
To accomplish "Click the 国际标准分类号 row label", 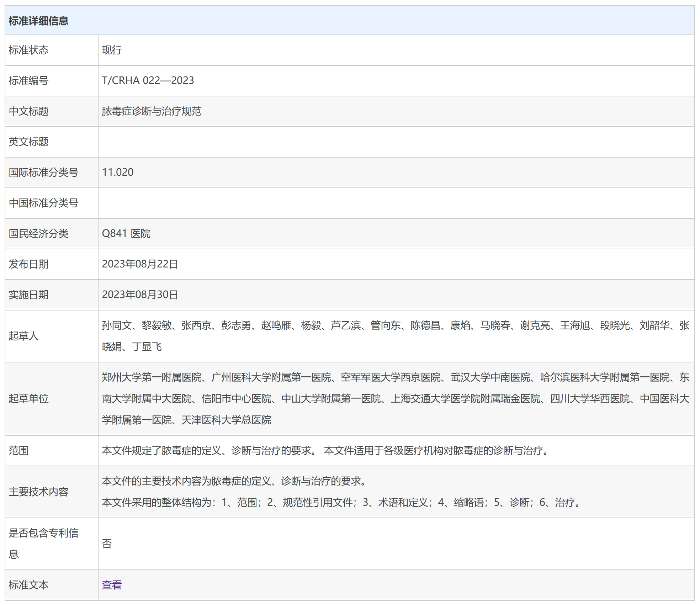I will [43, 173].
